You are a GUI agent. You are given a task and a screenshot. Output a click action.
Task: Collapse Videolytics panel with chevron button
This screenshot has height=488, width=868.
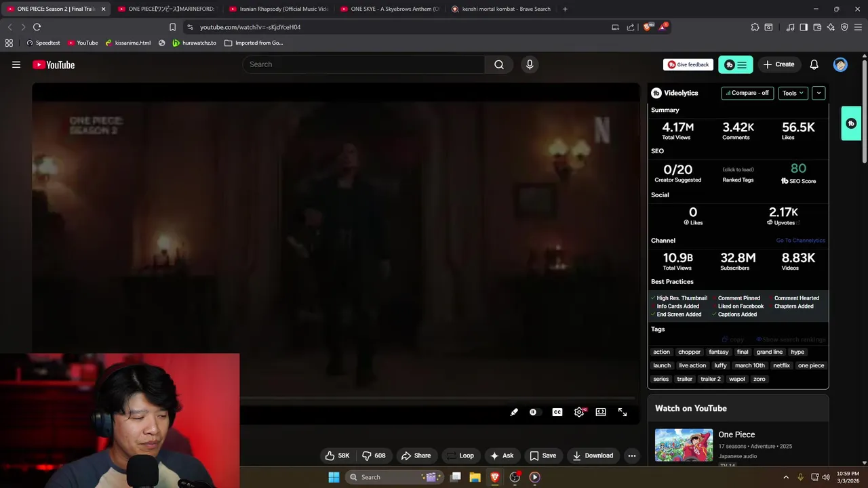[x=818, y=93]
